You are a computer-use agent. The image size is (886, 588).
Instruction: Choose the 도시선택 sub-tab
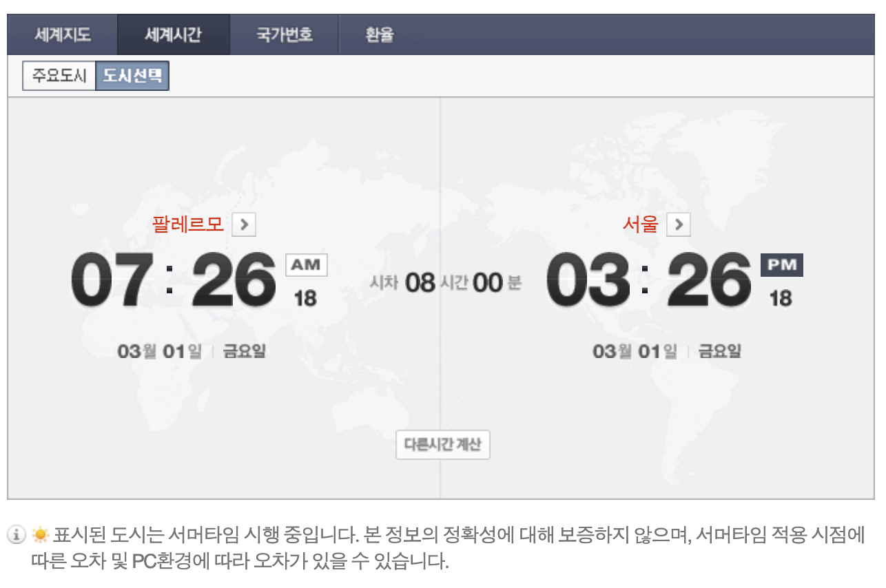pyautogui.click(x=132, y=76)
